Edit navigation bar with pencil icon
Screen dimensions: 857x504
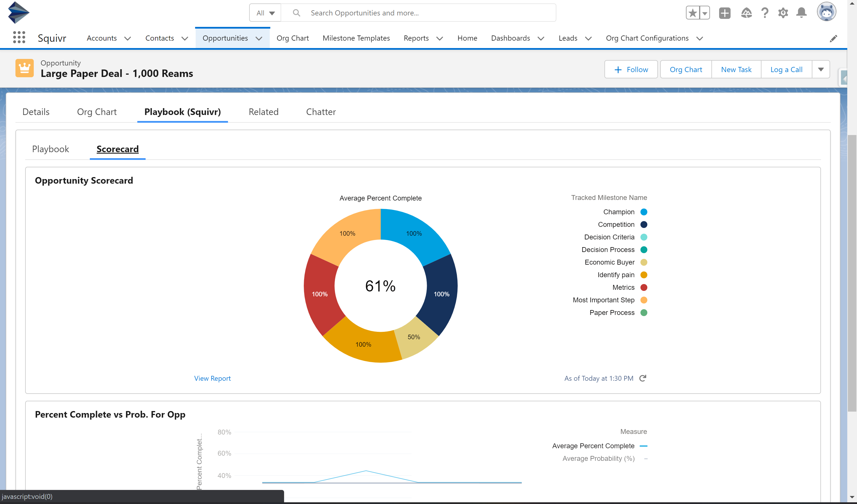pos(833,38)
